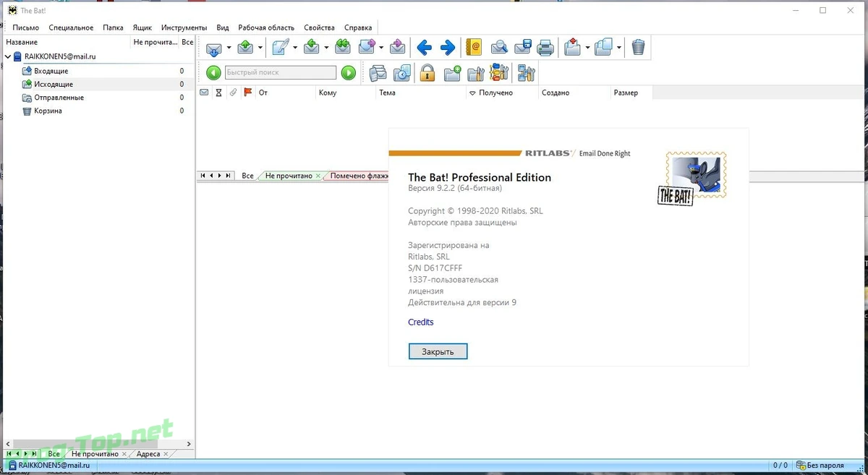Click the flag column header
The image size is (868, 475).
tap(248, 93)
